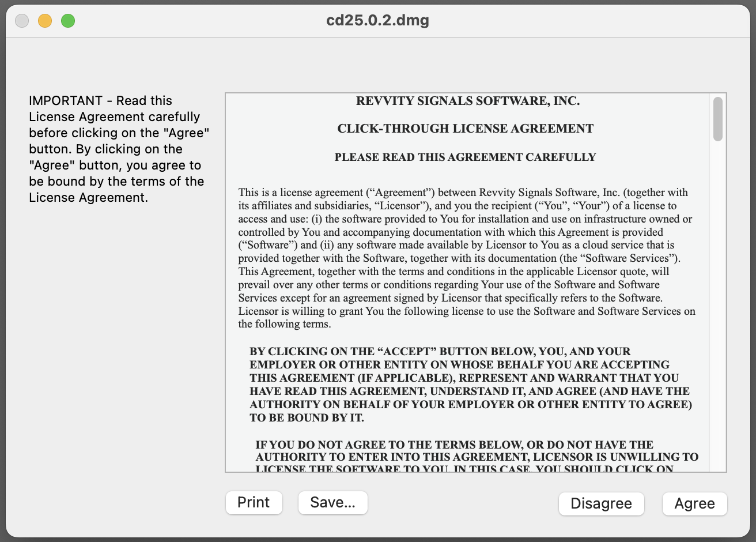Click the PLEASE READ THIS AGREEMENT CAREFULLY line
Viewport: 756px width, 542px height.
point(465,157)
